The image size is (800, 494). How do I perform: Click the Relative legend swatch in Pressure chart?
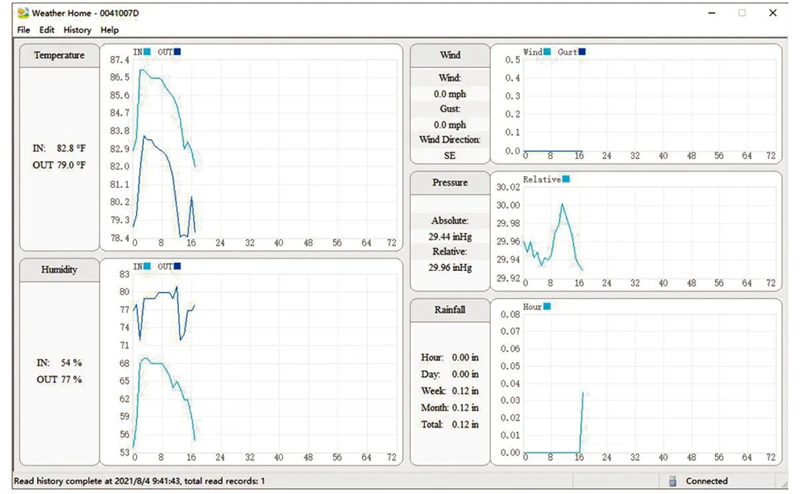tap(566, 179)
